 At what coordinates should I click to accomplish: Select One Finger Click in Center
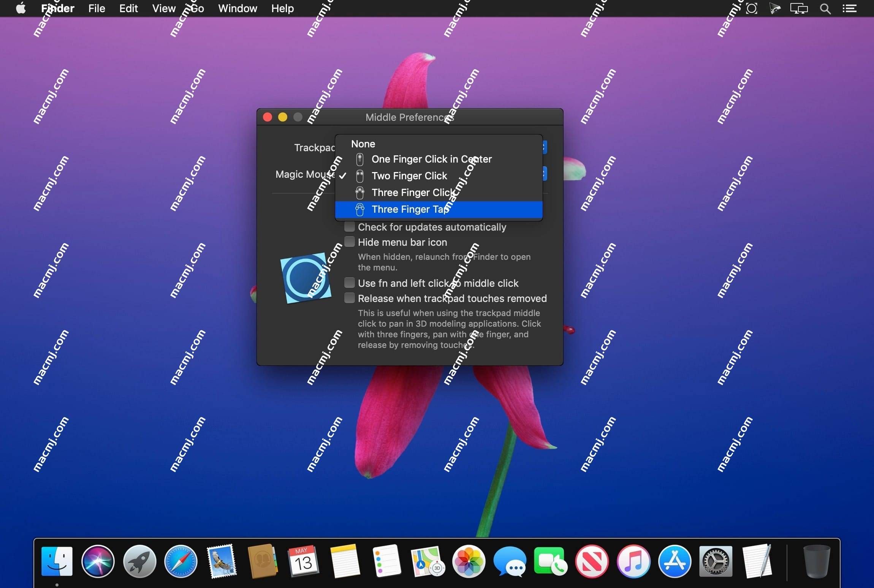click(x=439, y=159)
